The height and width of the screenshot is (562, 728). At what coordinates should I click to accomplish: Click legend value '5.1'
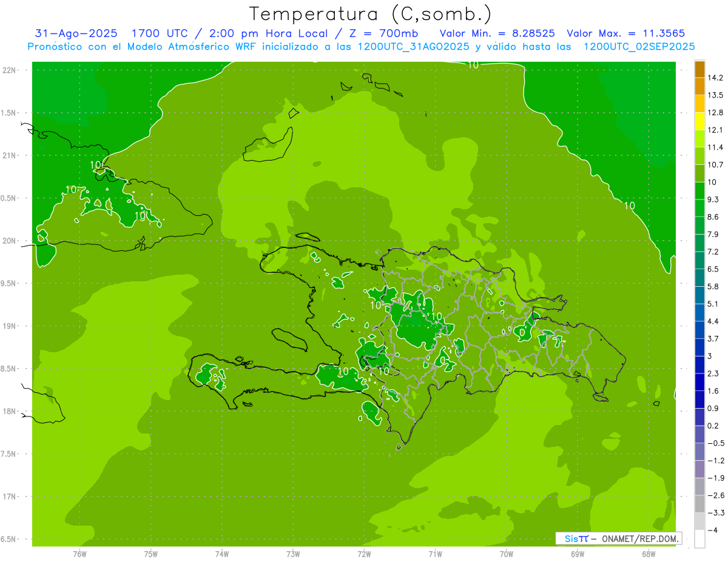[713, 304]
